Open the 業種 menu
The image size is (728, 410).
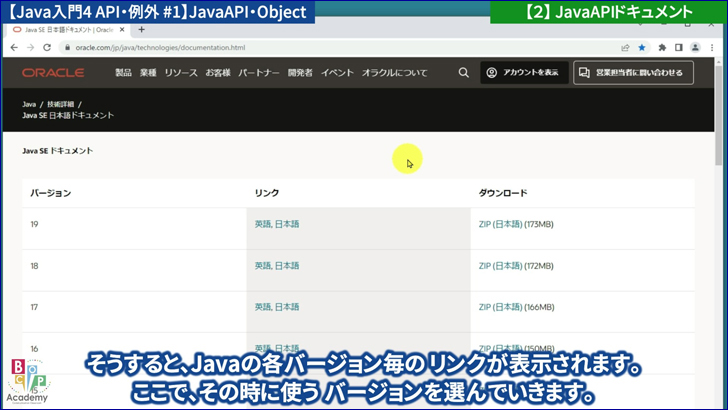(x=148, y=72)
